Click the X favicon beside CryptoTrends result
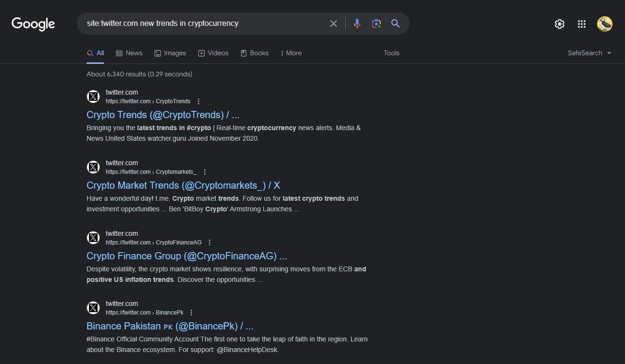This screenshot has height=364, width=625. coord(93,96)
